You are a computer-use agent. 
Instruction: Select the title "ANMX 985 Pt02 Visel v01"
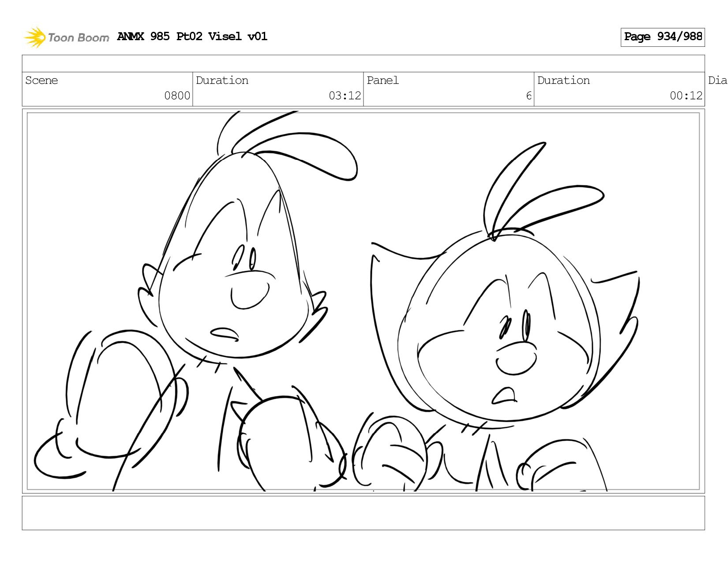click(192, 36)
